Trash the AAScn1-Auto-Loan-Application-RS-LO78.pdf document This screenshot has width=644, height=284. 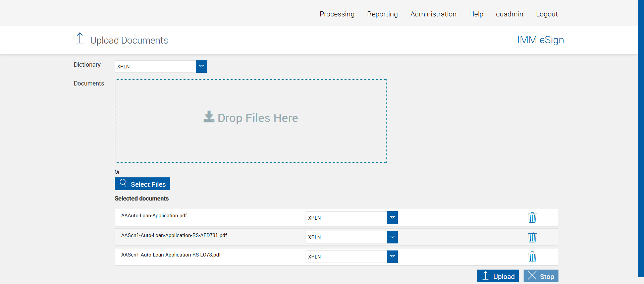coord(532,257)
